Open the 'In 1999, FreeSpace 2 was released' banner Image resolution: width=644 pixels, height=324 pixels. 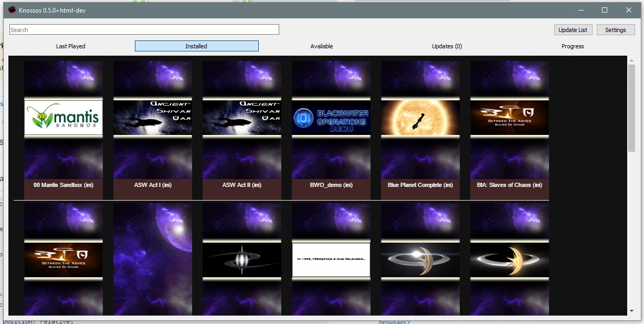pos(331,260)
